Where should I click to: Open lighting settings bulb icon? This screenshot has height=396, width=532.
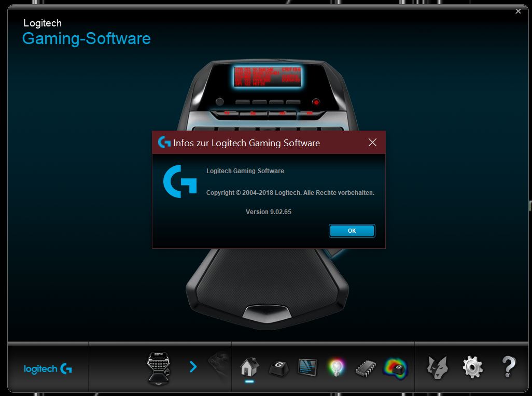337,367
